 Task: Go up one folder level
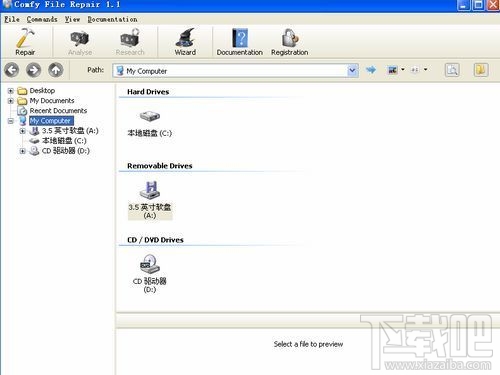coord(56,70)
